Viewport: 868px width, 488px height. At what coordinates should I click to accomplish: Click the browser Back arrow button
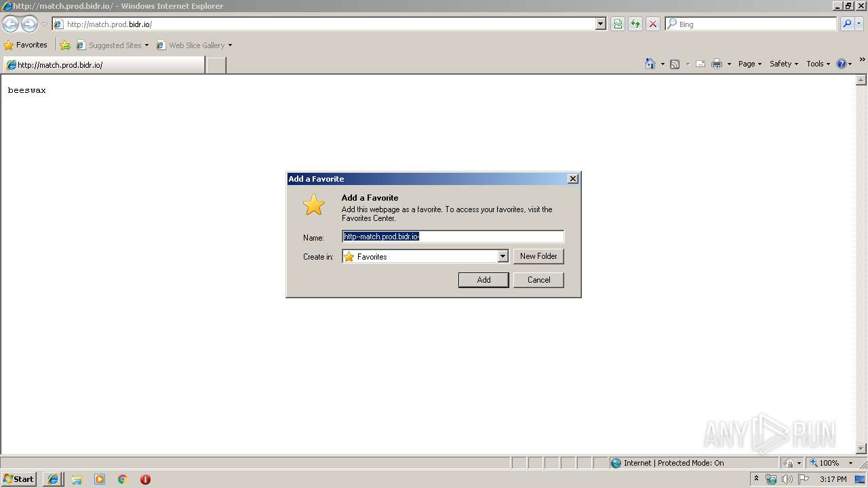tap(11, 24)
